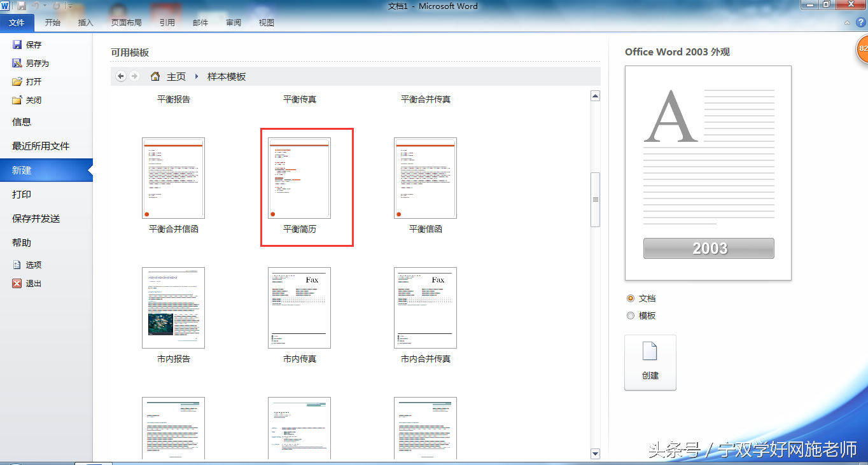Viewport: 868px width, 465px height.
Task: Open the Undo history dropdown arrow
Action: [45, 6]
